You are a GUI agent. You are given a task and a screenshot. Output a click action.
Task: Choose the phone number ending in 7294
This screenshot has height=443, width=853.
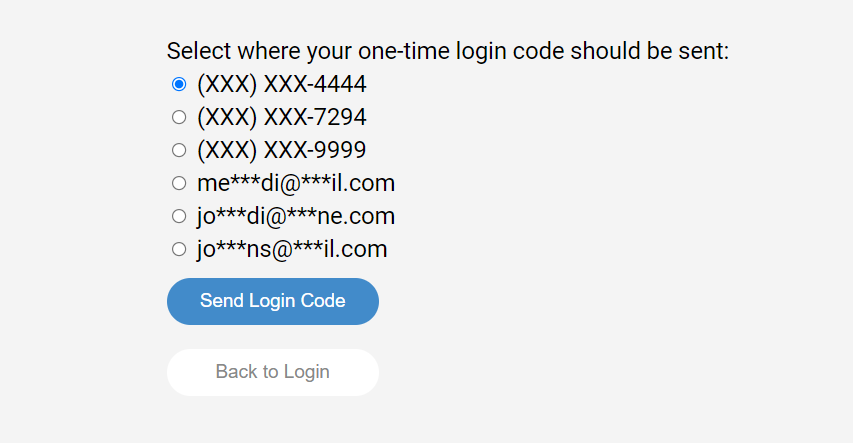179,117
